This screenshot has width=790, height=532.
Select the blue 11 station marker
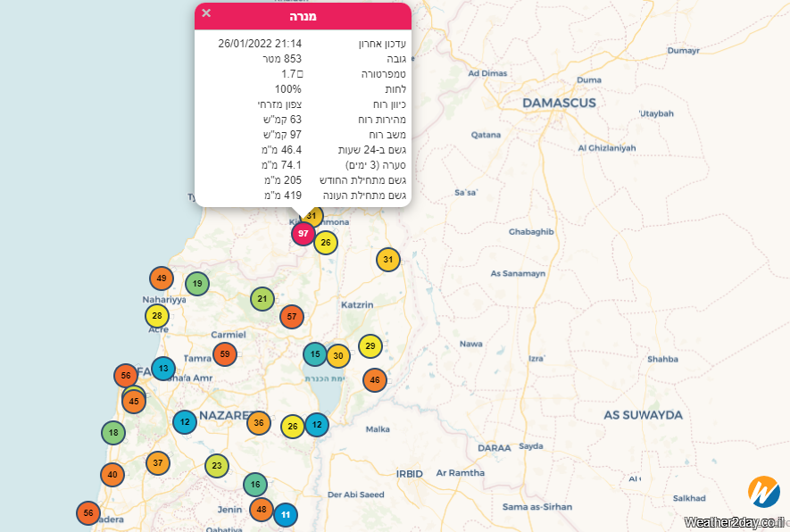tap(286, 515)
